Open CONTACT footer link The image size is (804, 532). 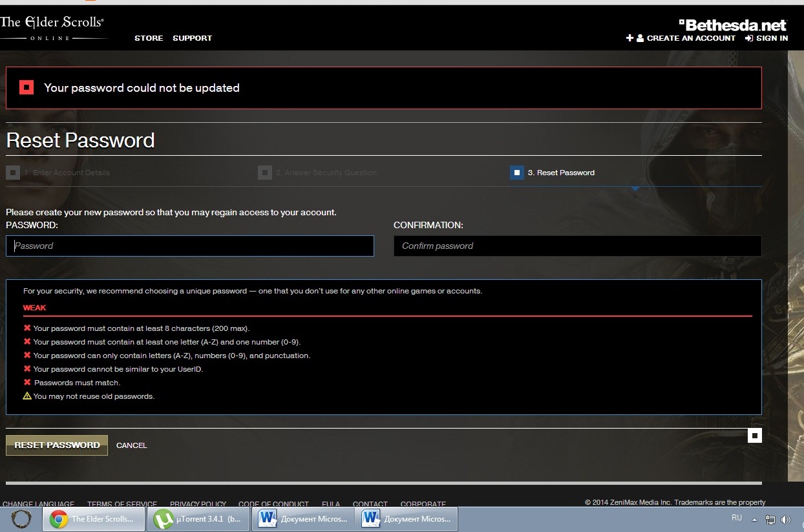click(x=370, y=504)
